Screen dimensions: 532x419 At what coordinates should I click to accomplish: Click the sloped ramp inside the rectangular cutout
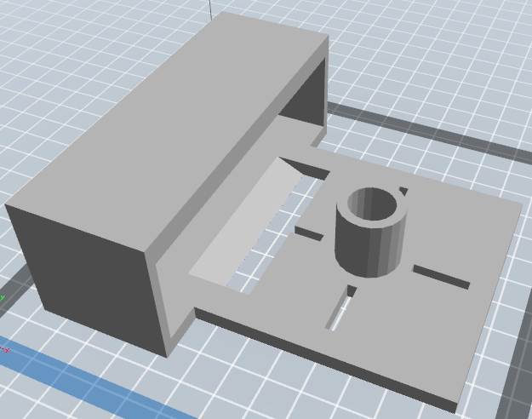click(245, 222)
